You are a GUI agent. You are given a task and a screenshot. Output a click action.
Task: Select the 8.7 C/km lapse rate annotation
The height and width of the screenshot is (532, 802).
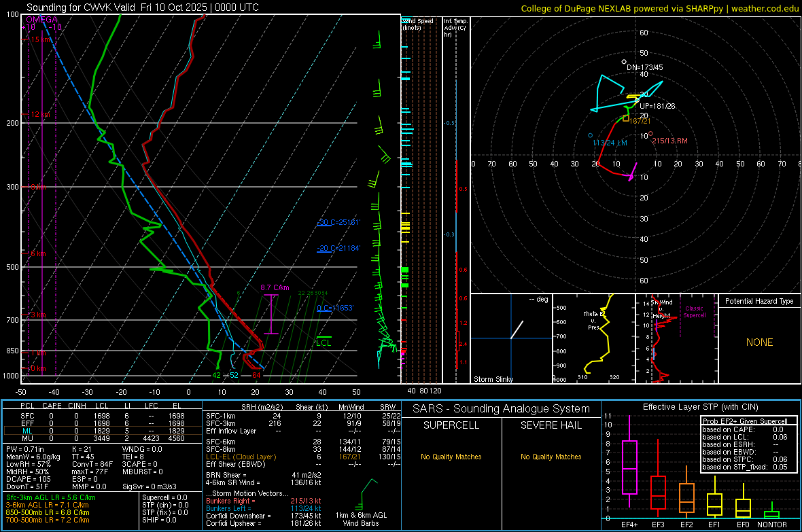pos(275,287)
